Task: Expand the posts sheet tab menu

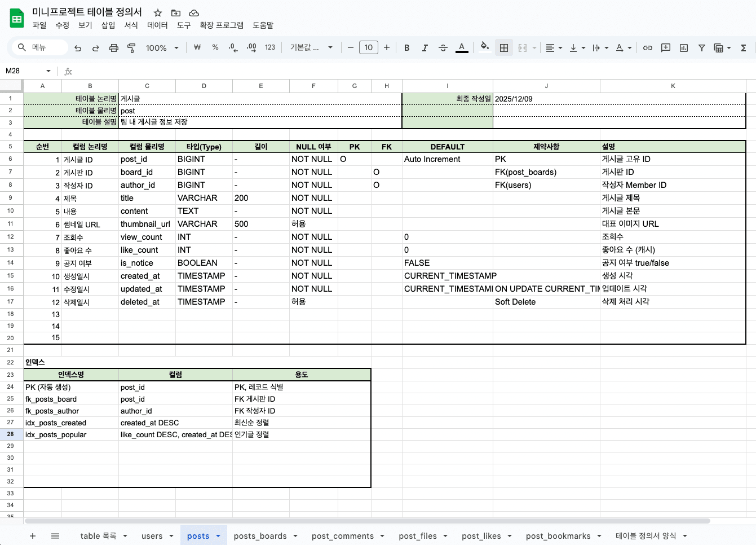Action: click(218, 536)
